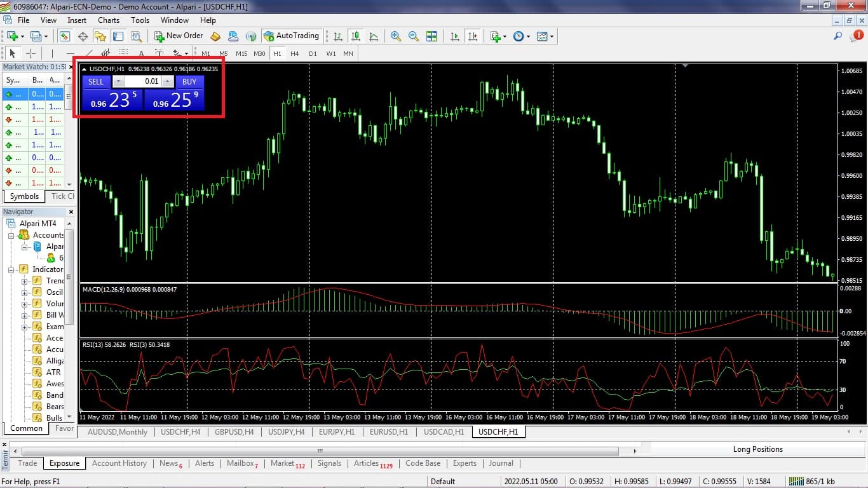Click the SELL button on one-click panel
This screenshot has width=868, height=488.
(96, 81)
